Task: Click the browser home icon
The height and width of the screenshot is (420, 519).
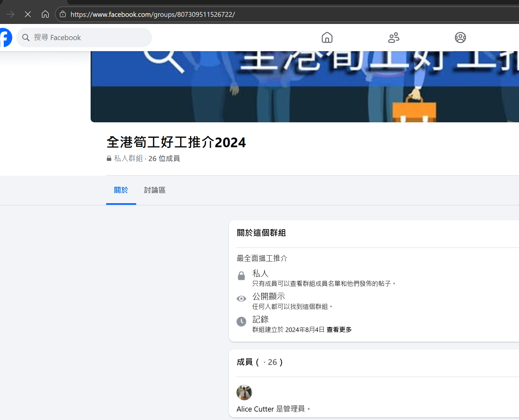Action: click(x=45, y=14)
